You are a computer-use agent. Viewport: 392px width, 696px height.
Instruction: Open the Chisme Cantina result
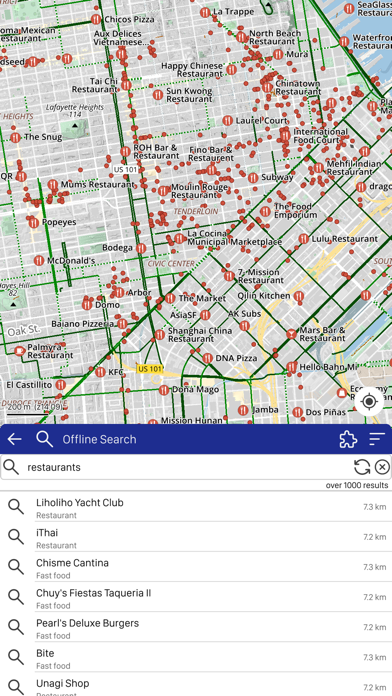pos(196,568)
